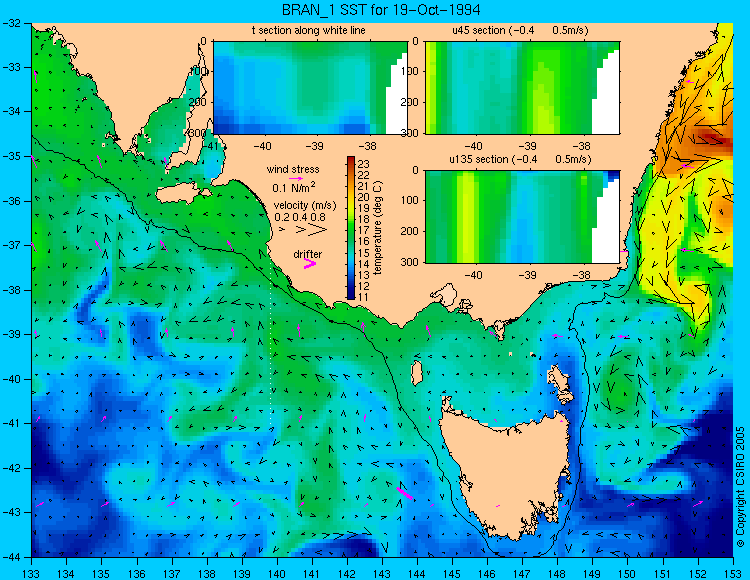The height and width of the screenshot is (580, 750).
Task: Click the '200' depth tick of u45 section
Action: coord(412,102)
